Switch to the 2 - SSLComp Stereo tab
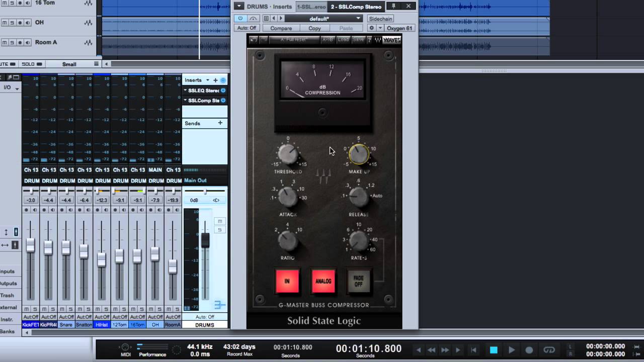The image size is (644, 362). coord(356,7)
